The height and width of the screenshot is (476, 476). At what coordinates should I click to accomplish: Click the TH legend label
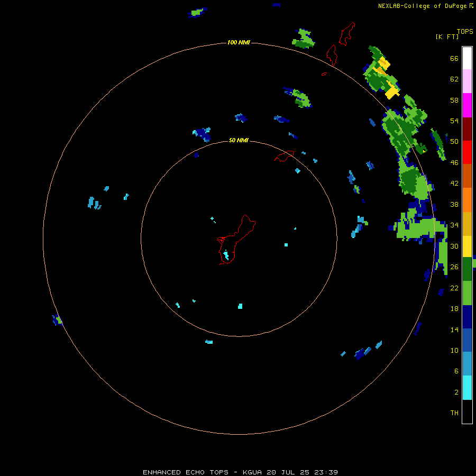(454, 413)
